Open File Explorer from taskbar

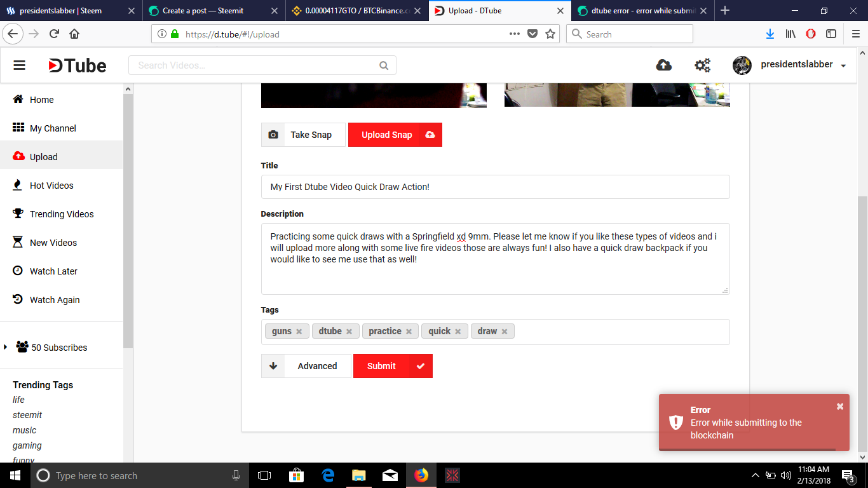(x=359, y=475)
